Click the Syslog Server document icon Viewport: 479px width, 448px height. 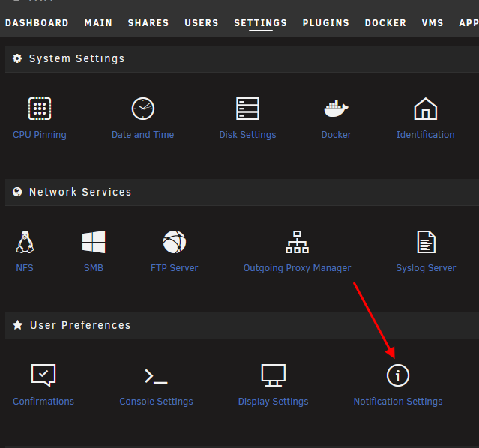426,242
